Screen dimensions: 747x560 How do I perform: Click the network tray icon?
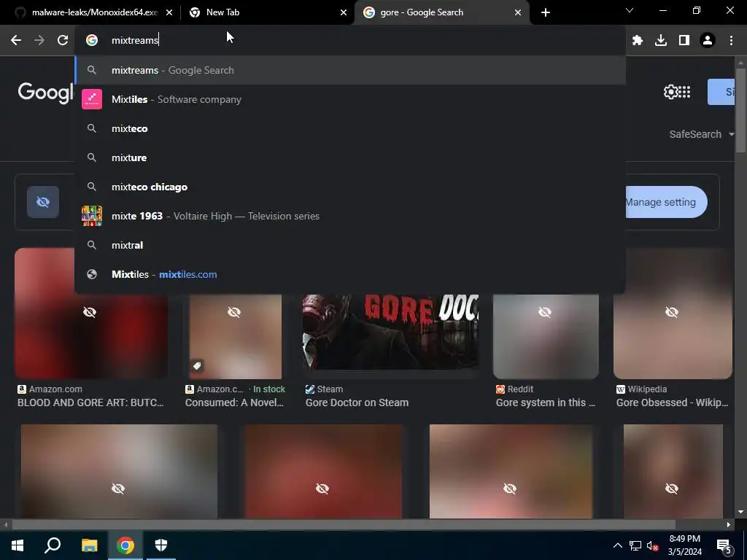click(635, 545)
